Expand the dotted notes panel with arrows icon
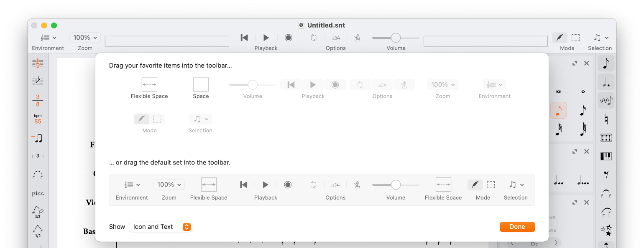This screenshot has height=248, width=644. pyautogui.click(x=575, y=152)
